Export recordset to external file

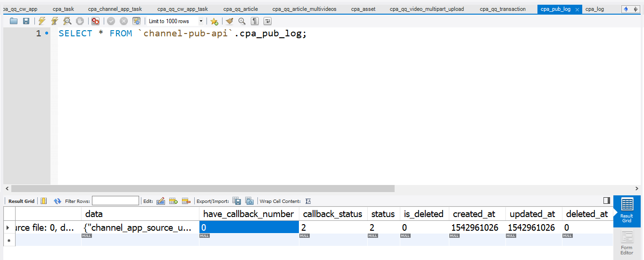(237, 201)
